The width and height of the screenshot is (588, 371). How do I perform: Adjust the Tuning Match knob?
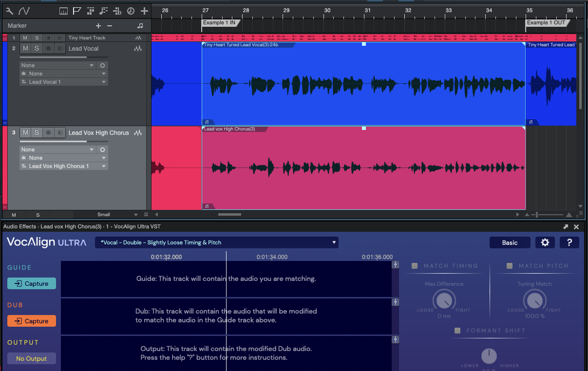coord(534,301)
